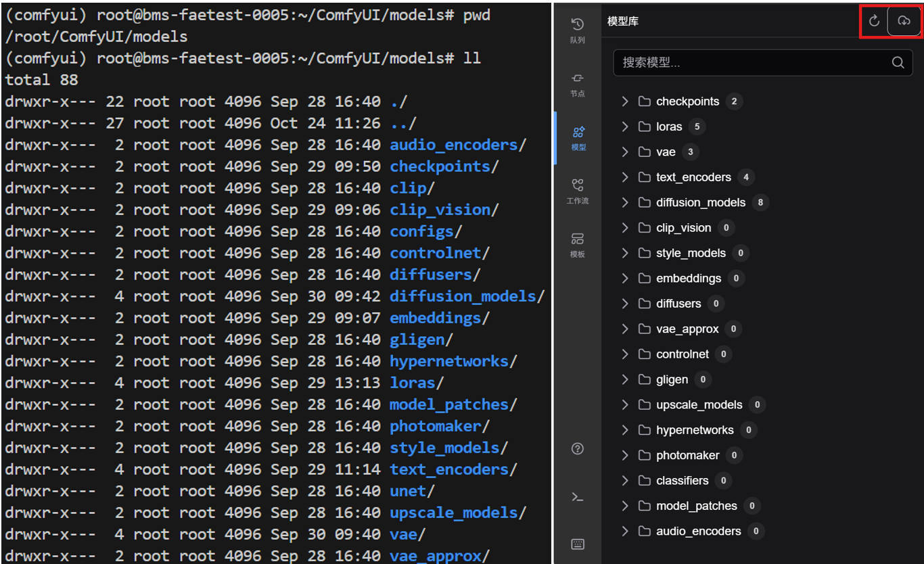Open the Templates (模板) sidebar tab
Viewport: 924px width, 564px height.
[x=577, y=245]
